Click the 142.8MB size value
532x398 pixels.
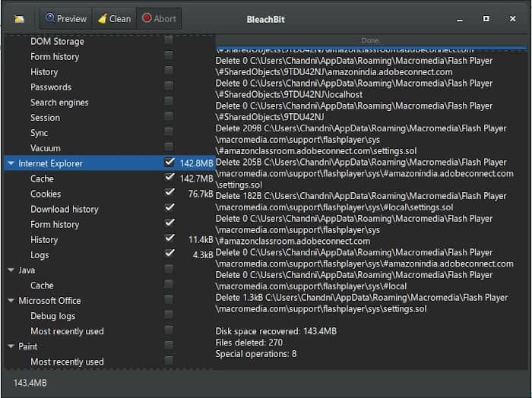[x=196, y=163]
